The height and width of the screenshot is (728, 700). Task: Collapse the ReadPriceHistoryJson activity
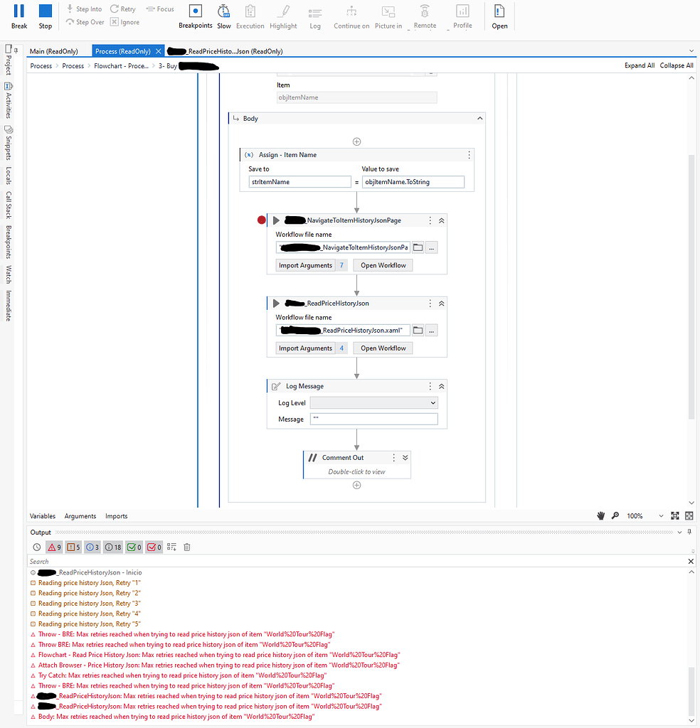(440, 303)
